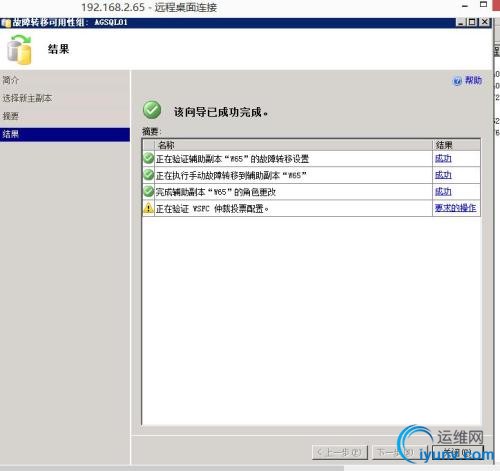500x471 pixels.
Task: Select row 完成辅助副本 W65 的角色更改
Action: [x=311, y=192]
